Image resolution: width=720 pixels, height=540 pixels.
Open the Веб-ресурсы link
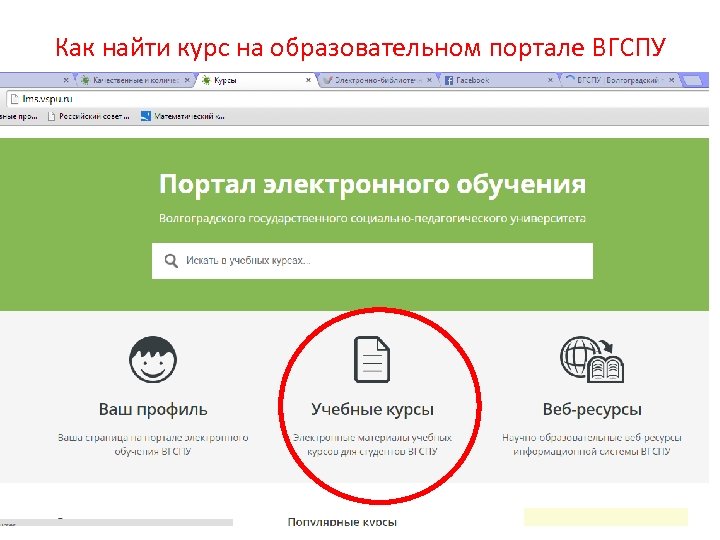pyautogui.click(x=592, y=409)
